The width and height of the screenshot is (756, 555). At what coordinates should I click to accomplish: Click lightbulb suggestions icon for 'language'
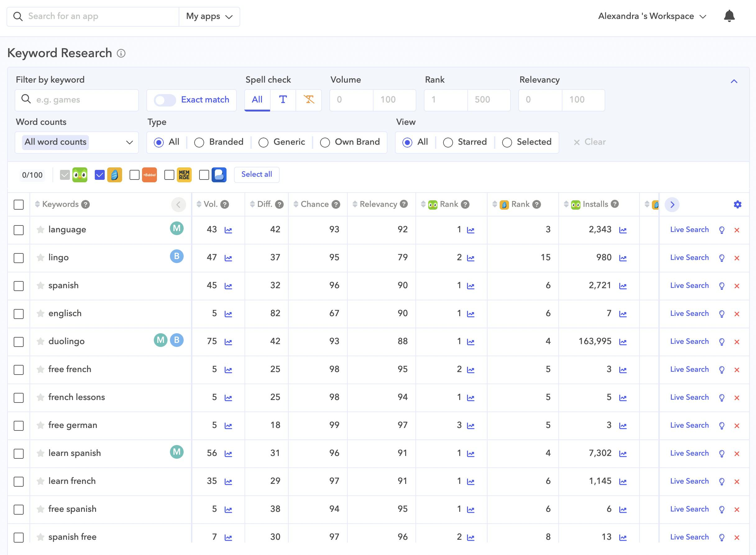pyautogui.click(x=722, y=230)
